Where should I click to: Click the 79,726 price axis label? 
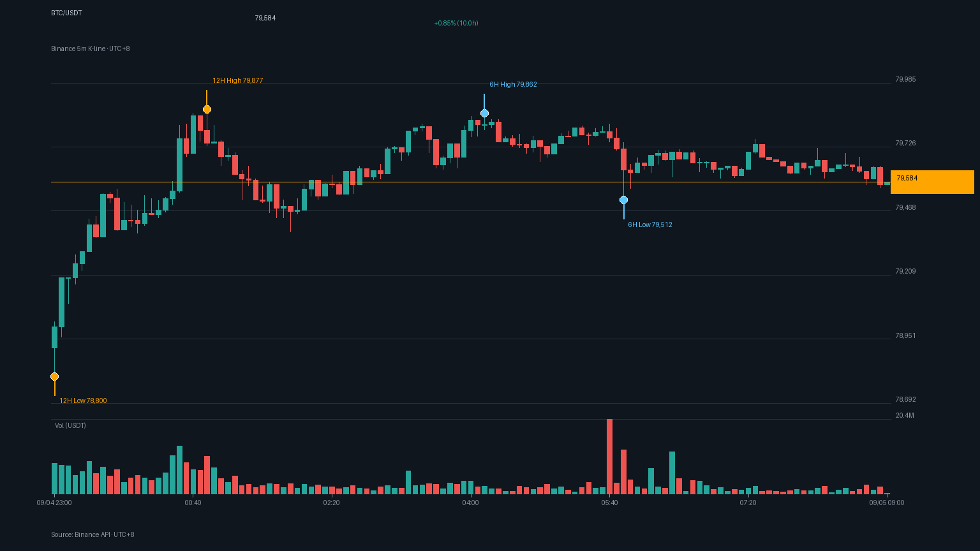pos(905,143)
